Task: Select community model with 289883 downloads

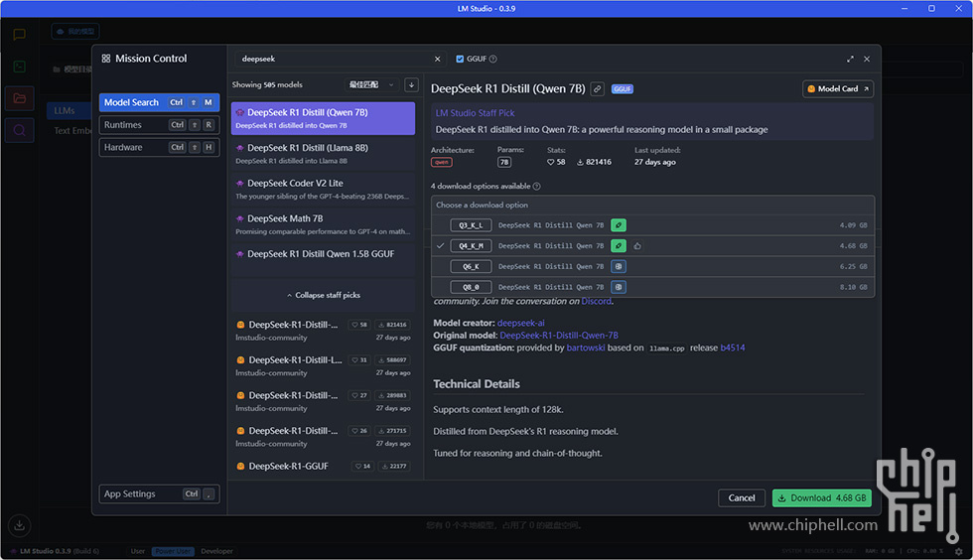Action: click(x=324, y=402)
